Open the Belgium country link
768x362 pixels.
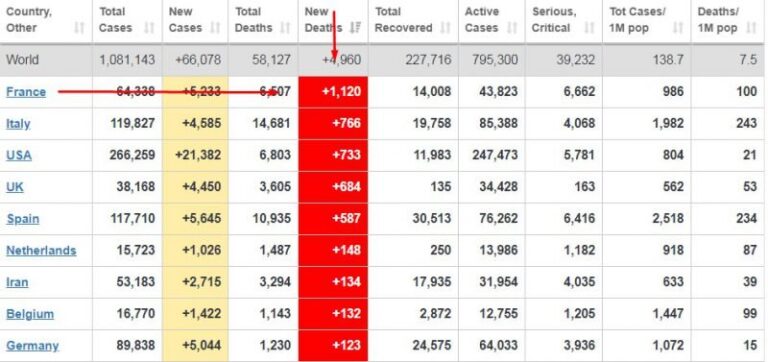(30, 314)
